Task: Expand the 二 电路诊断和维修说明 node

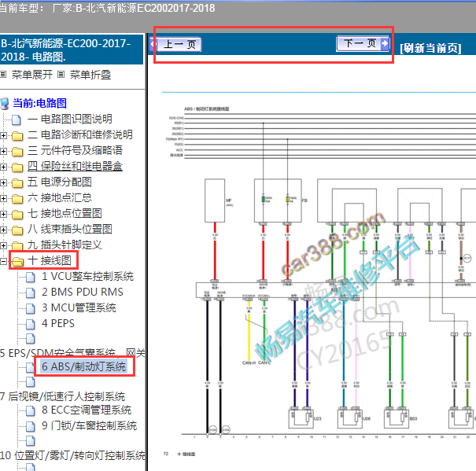Action: [x=3, y=135]
